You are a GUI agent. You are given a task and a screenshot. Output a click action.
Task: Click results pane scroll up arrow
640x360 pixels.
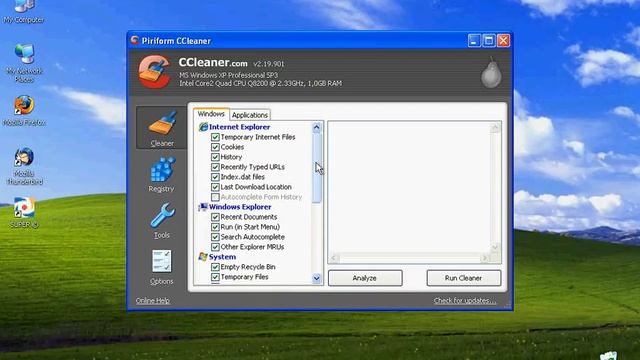coord(495,127)
